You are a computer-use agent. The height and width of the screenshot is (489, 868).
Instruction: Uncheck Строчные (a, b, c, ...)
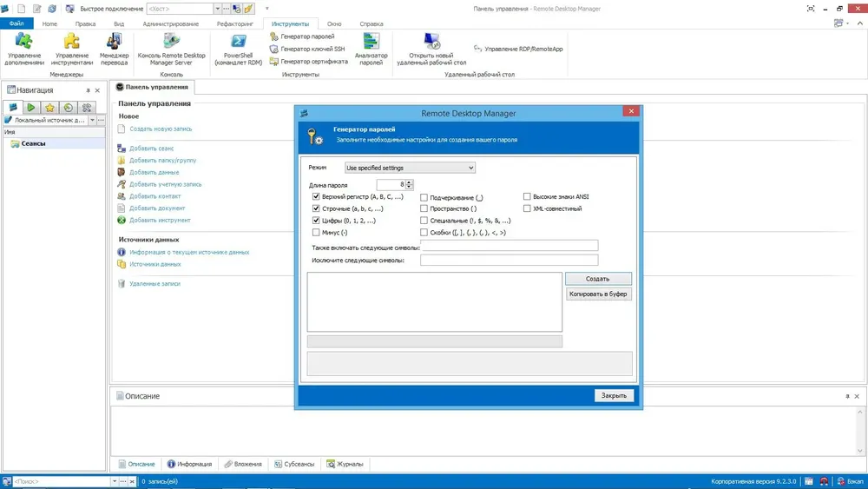pos(316,208)
